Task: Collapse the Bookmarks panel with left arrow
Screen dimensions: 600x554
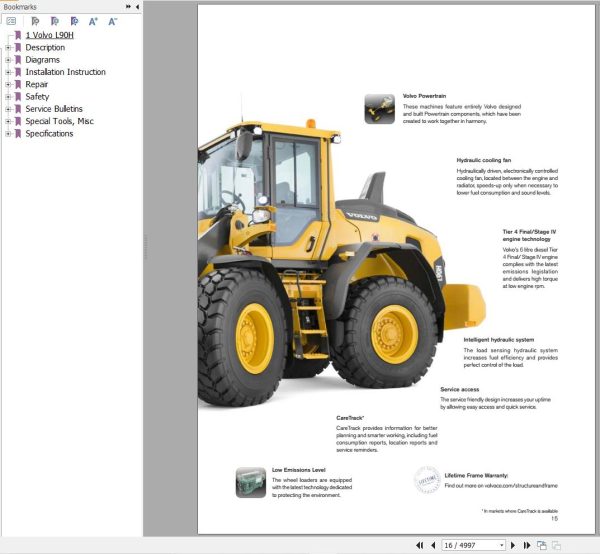Action: [137, 7]
